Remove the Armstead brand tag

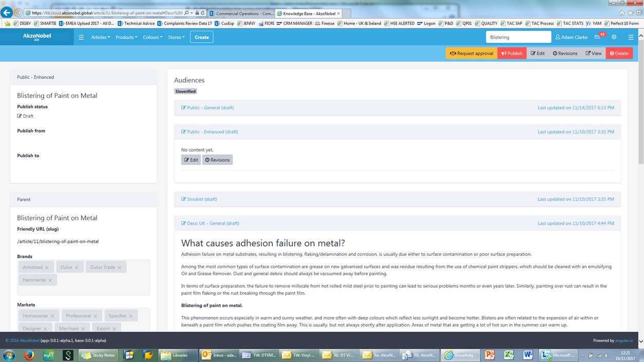point(47,268)
